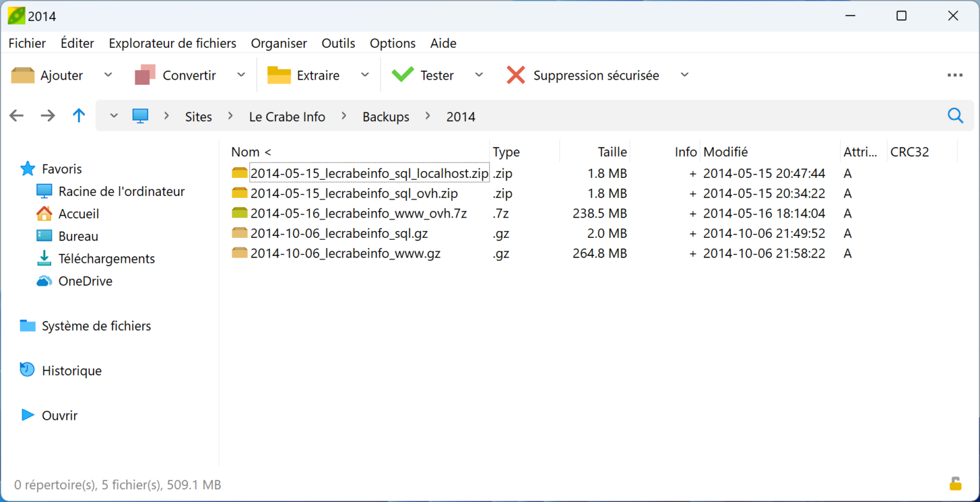This screenshot has height=502, width=980.
Task: Click the padlock icon in the status bar
Action: (955, 484)
